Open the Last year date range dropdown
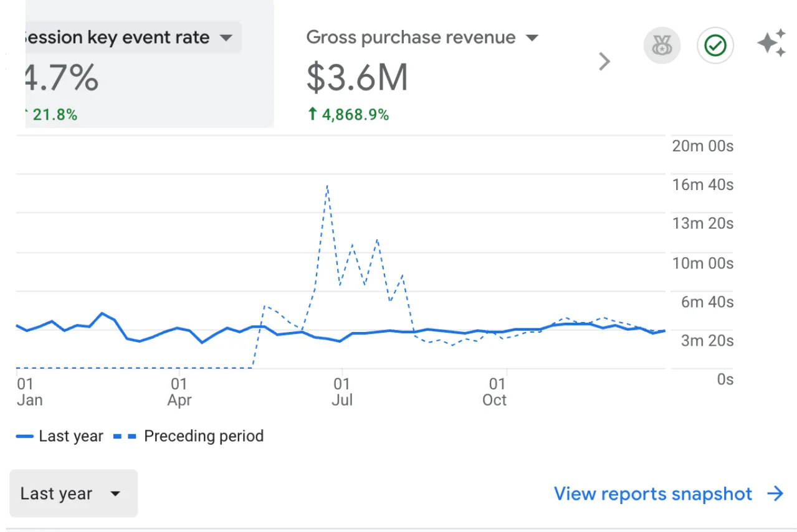797x532 pixels. pyautogui.click(x=74, y=494)
